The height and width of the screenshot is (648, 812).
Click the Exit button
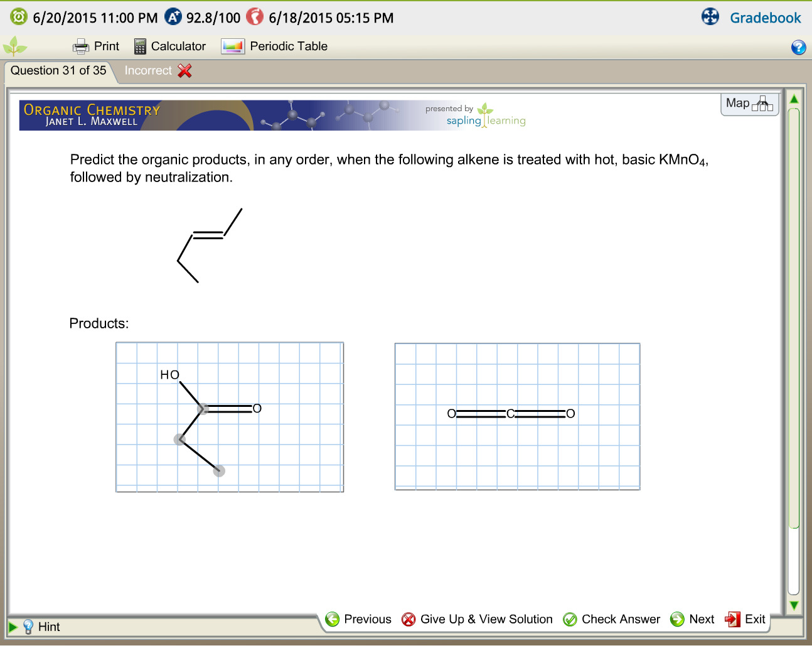tap(745, 619)
